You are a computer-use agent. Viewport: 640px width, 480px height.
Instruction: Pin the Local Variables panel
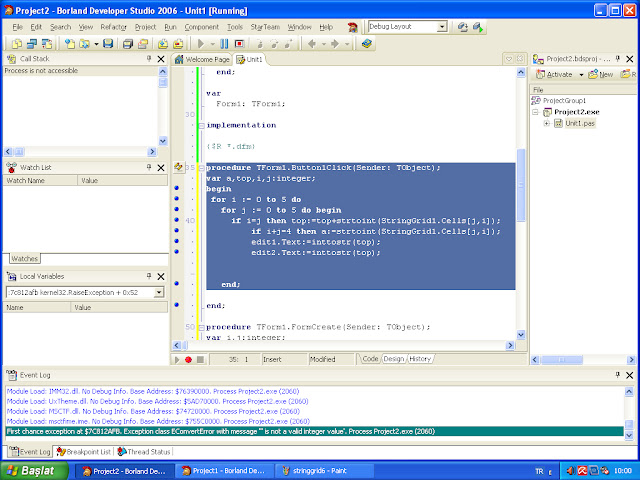point(149,276)
